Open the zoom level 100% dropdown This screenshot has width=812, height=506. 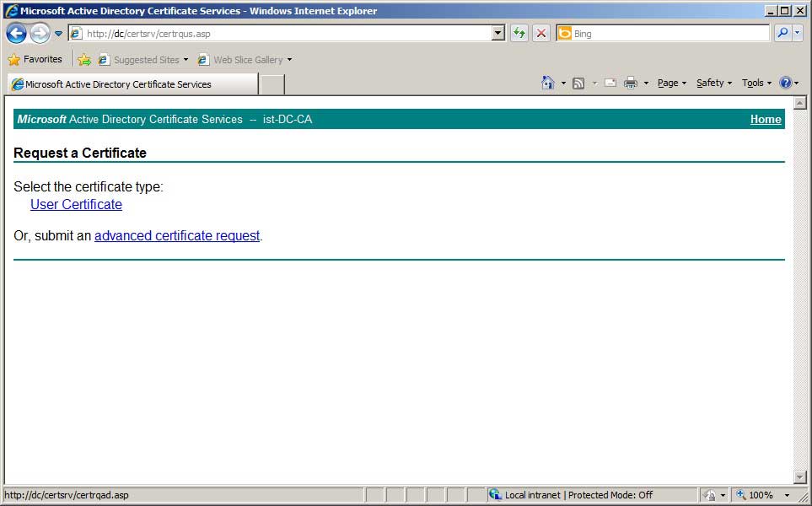tap(788, 495)
